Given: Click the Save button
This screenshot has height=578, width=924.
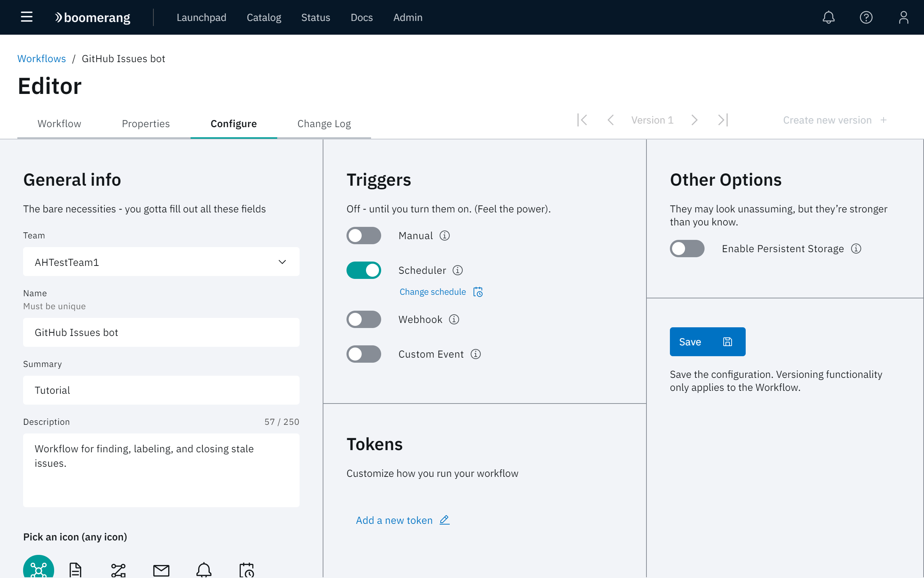Looking at the screenshot, I should point(707,342).
